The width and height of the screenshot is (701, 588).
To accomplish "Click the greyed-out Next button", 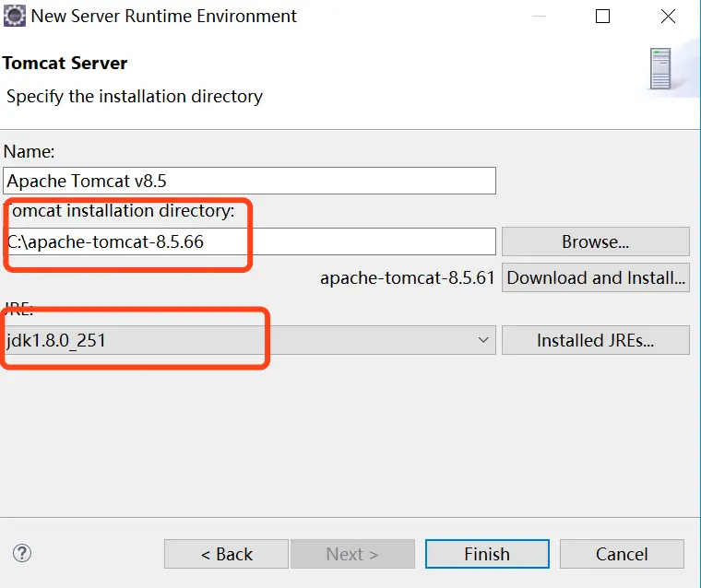I will tap(352, 554).
